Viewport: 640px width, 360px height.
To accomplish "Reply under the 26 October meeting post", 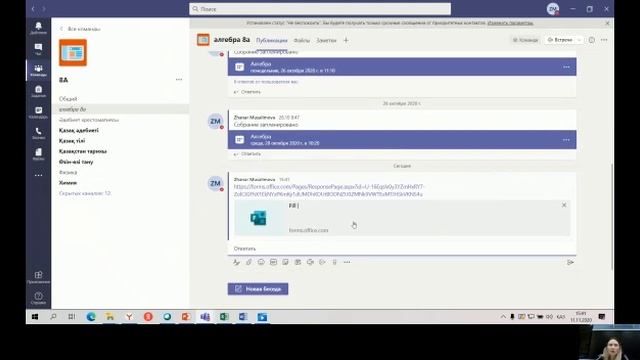I will (247, 92).
